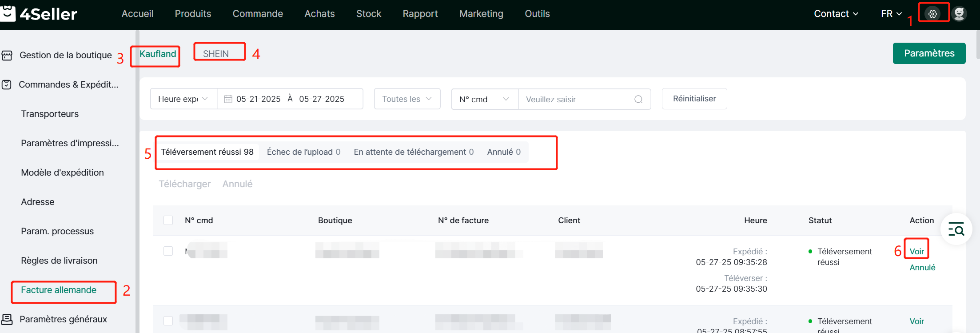Select the Échec de l'upload tab

tap(304, 152)
